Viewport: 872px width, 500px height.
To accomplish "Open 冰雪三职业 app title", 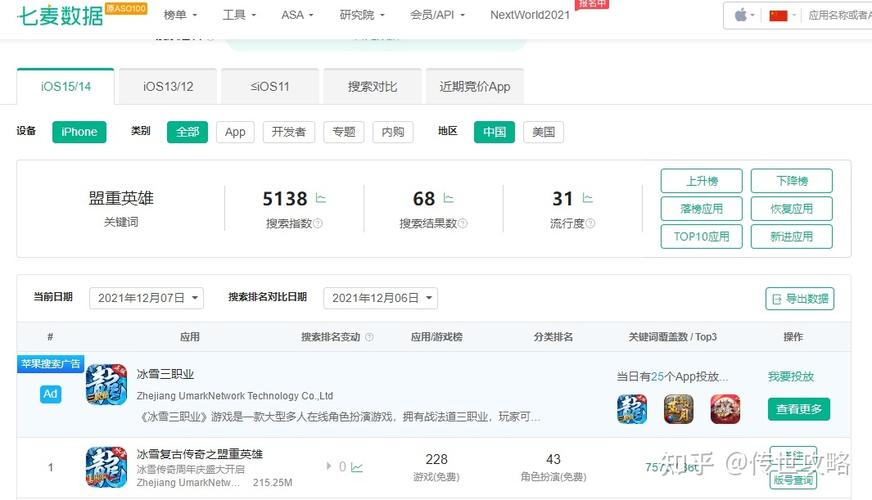I will [x=165, y=374].
